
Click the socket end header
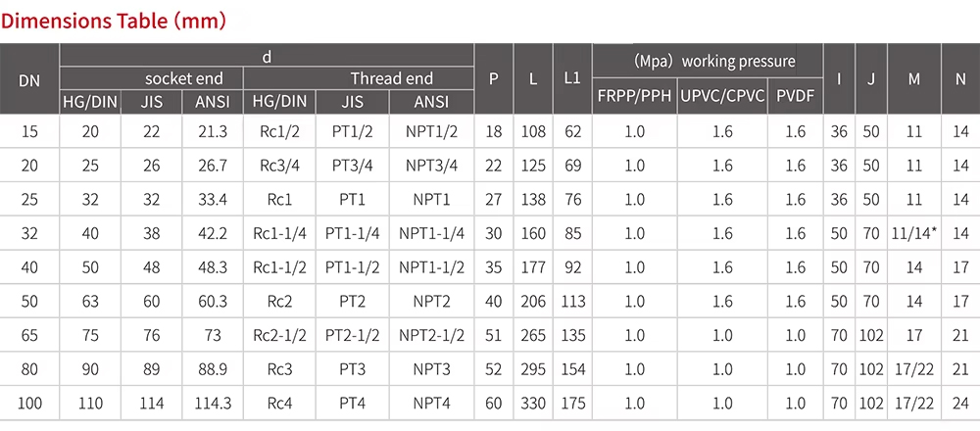coord(184,78)
